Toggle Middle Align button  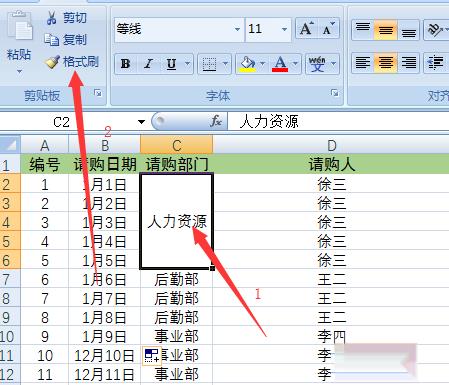point(386,29)
